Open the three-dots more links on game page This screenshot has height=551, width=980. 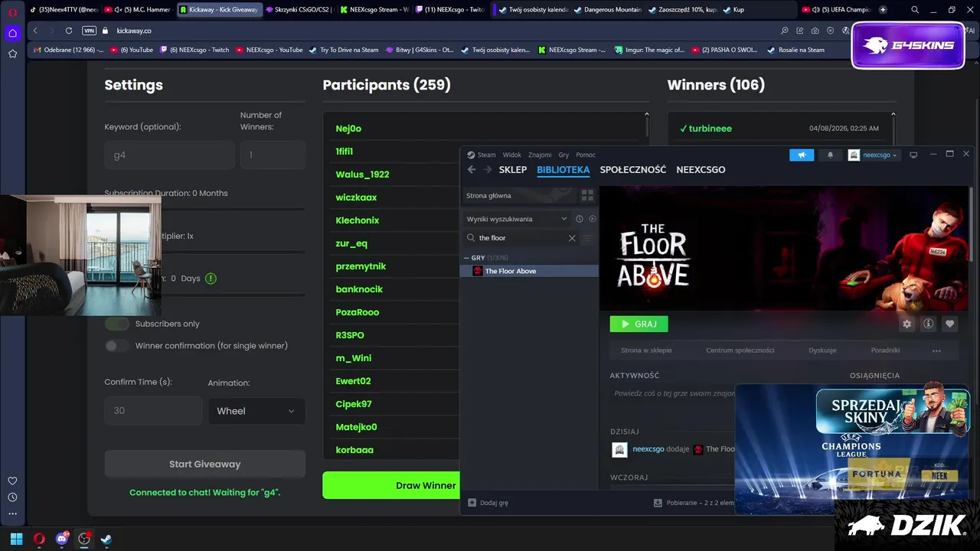click(x=936, y=350)
